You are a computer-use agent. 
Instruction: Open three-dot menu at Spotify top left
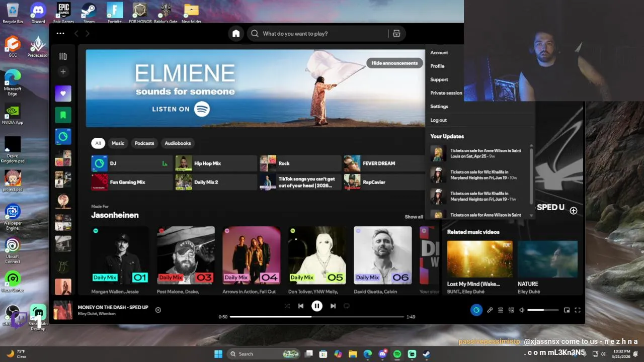click(x=60, y=34)
